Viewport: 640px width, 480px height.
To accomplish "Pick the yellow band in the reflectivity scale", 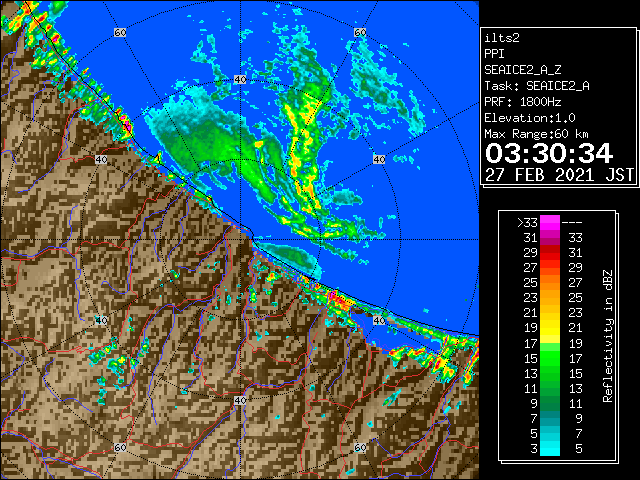I will [x=550, y=328].
